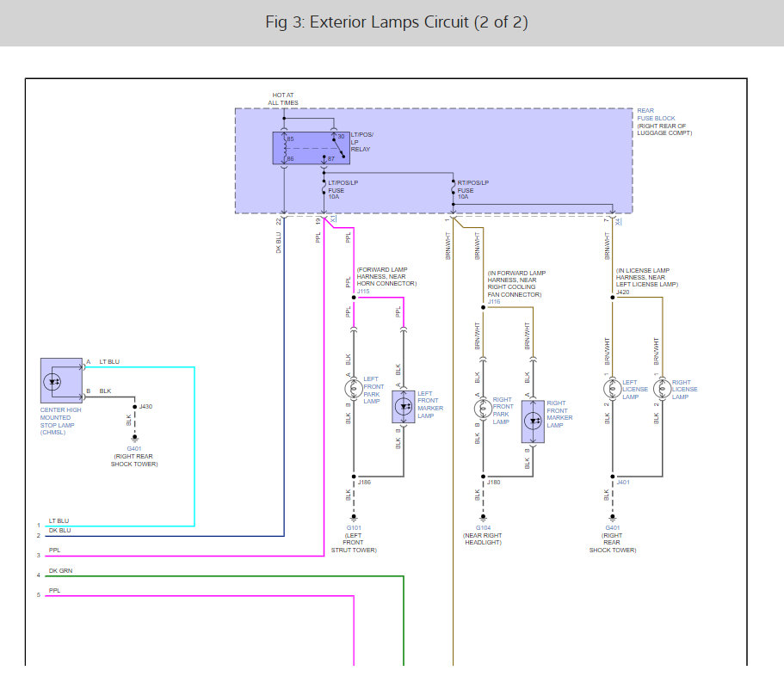Viewport: 784px width, 683px height.
Task: Click the ground symbol below J401 splice
Action: [613, 517]
